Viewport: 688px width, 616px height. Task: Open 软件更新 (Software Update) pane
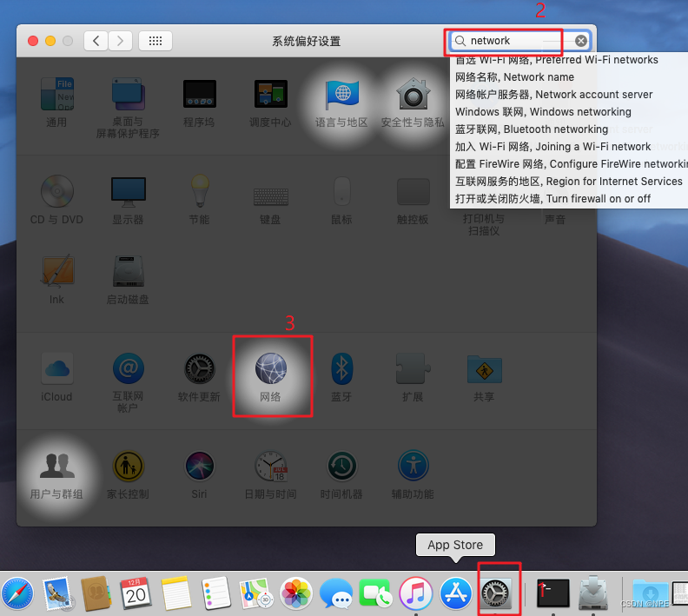point(199,377)
